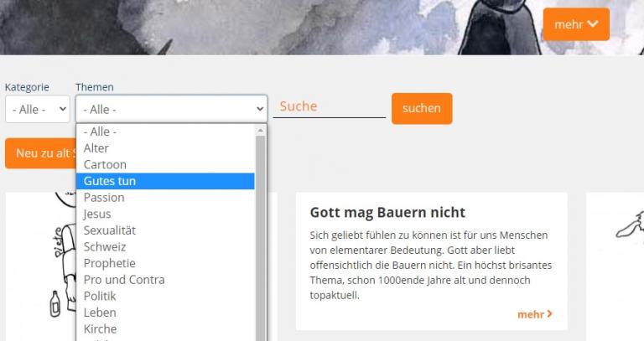Select "Cartoon" theme option
Image resolution: width=644 pixels, height=341 pixels.
(x=105, y=164)
